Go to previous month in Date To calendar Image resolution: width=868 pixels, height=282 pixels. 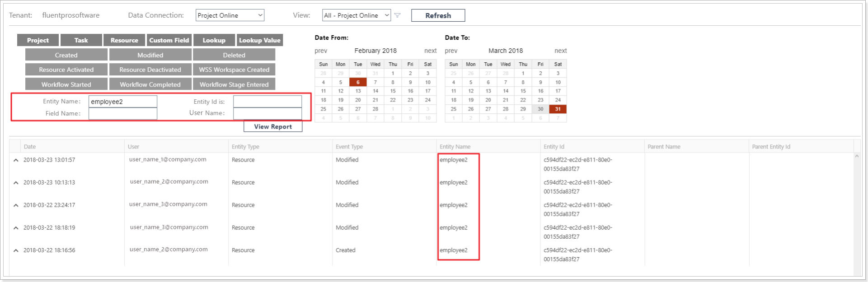(451, 51)
